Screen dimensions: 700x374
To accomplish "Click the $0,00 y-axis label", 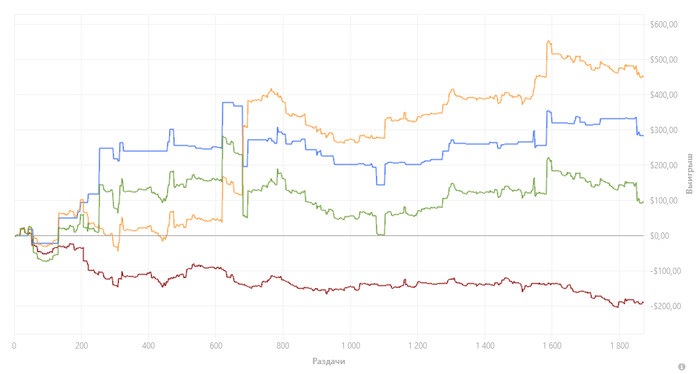I will point(660,236).
